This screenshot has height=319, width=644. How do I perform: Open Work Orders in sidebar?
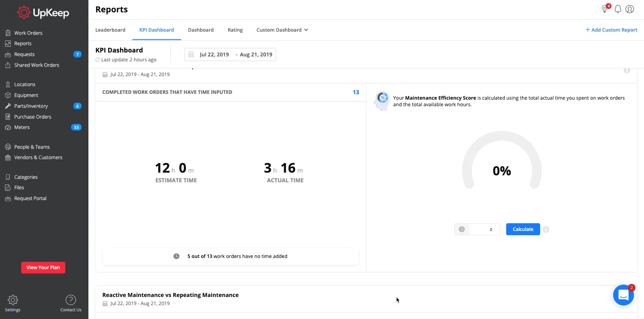tap(28, 33)
